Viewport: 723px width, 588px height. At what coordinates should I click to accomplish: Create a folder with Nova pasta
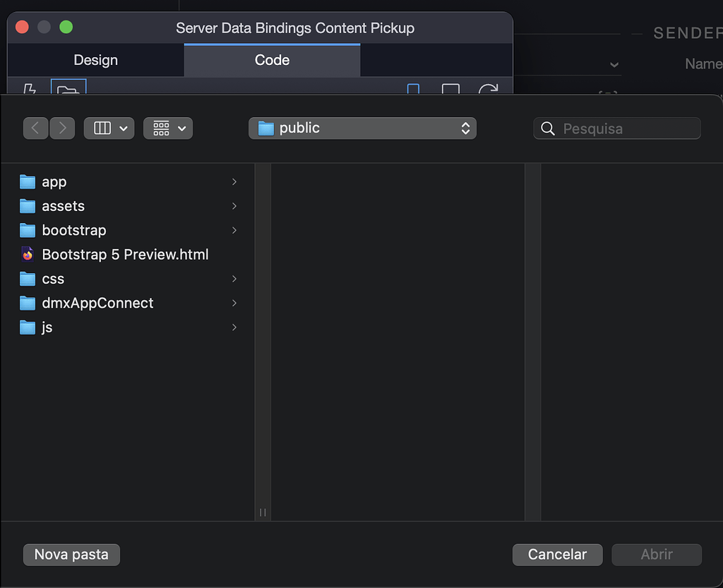[x=71, y=555]
